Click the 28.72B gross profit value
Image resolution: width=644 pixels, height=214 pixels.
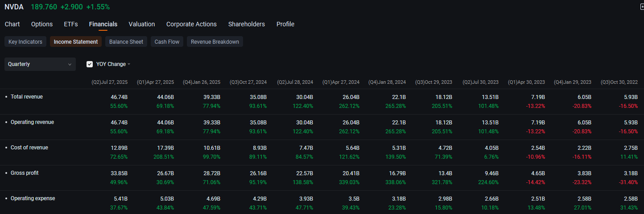(212, 173)
